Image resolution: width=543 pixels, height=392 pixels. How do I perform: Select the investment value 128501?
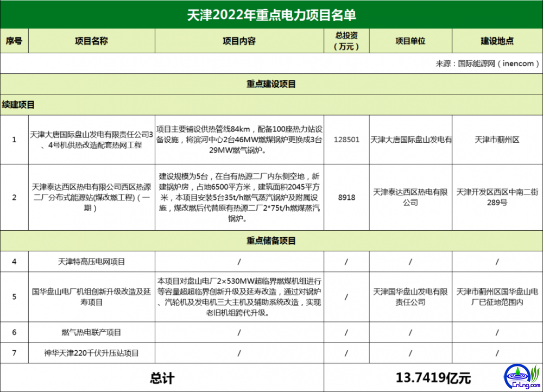pyautogui.click(x=346, y=140)
